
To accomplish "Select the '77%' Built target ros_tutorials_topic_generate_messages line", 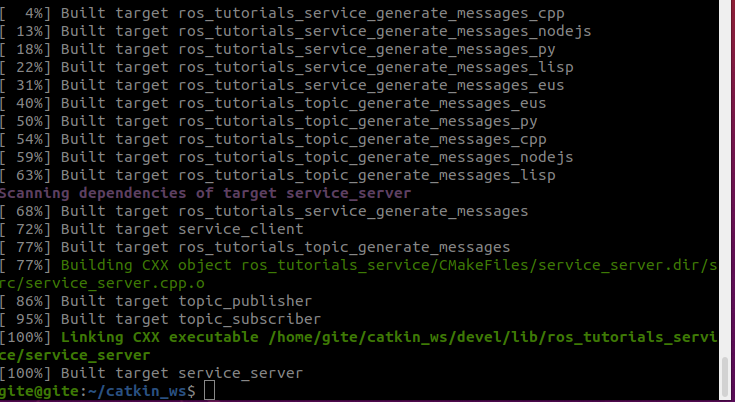I will tap(255, 247).
